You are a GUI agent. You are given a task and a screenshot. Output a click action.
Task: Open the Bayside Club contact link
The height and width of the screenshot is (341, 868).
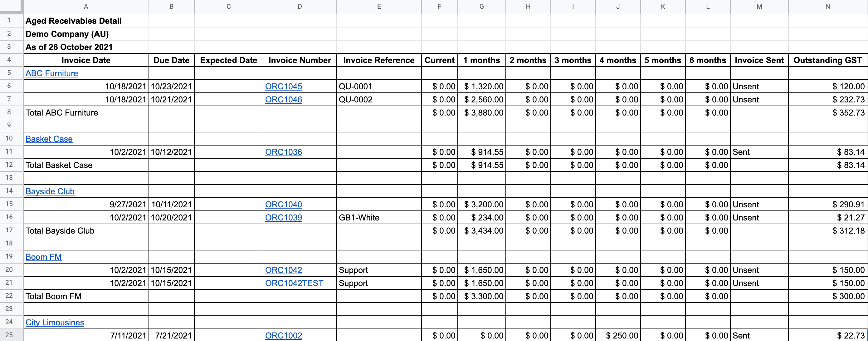click(x=50, y=191)
